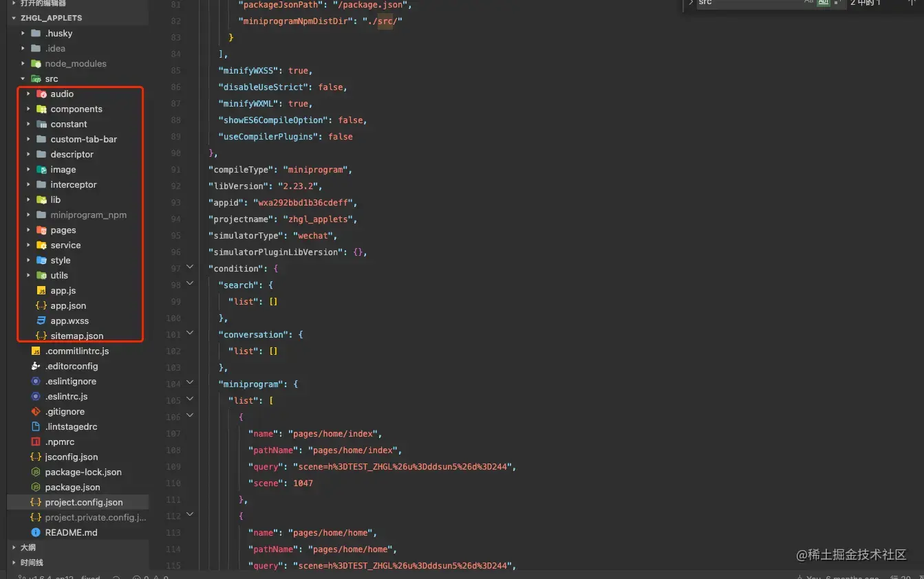Click the "packageJsonPath" key on line 81
The width and height of the screenshot is (924, 579).
279,5
